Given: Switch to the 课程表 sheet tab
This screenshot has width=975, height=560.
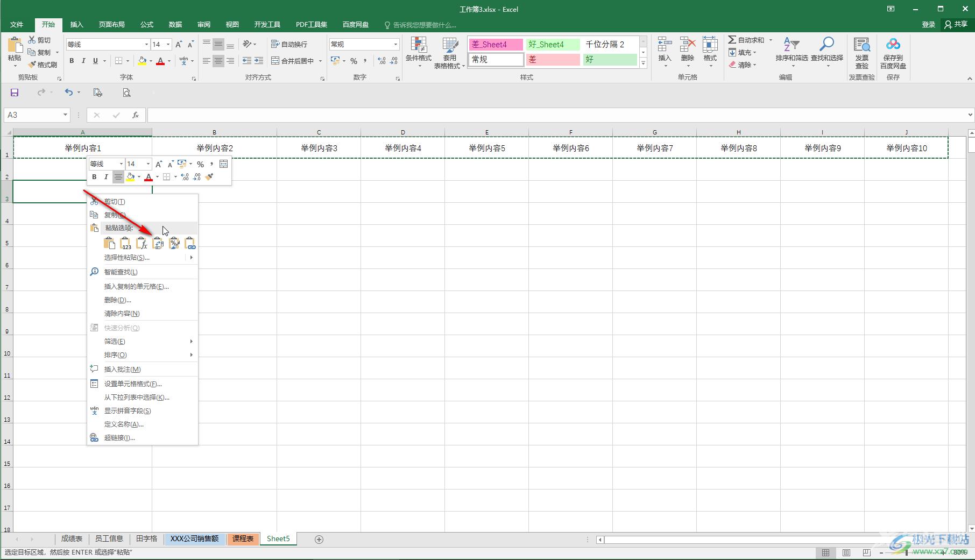Looking at the screenshot, I should tap(243, 538).
